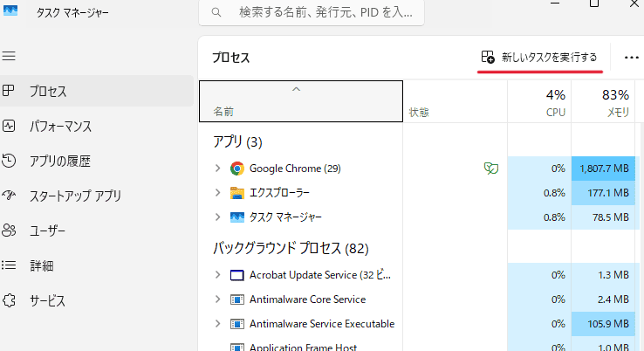The image size is (644, 351).
Task: Click the エクスプローラー folder icon
Action: (x=237, y=193)
